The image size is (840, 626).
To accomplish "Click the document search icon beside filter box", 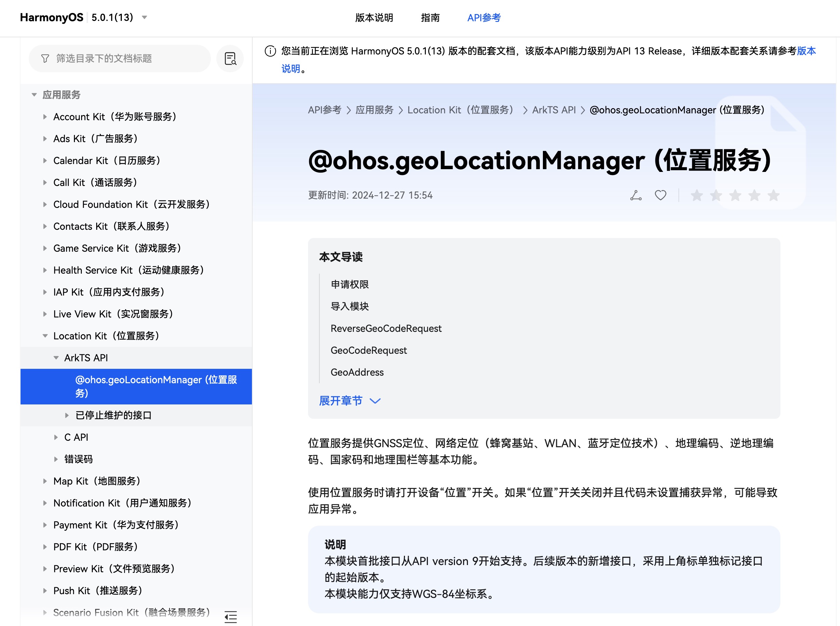I will [x=230, y=59].
